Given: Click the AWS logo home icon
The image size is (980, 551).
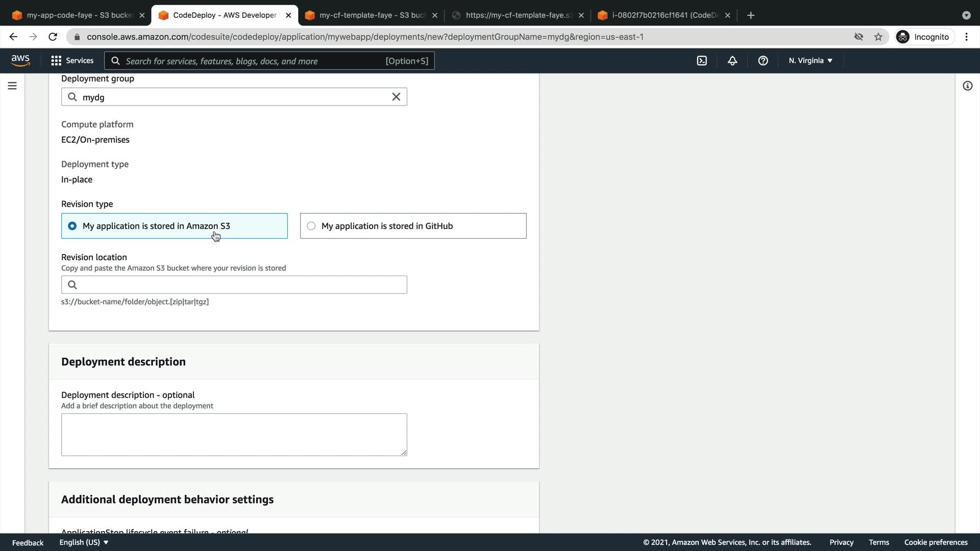Looking at the screenshot, I should point(20,60).
